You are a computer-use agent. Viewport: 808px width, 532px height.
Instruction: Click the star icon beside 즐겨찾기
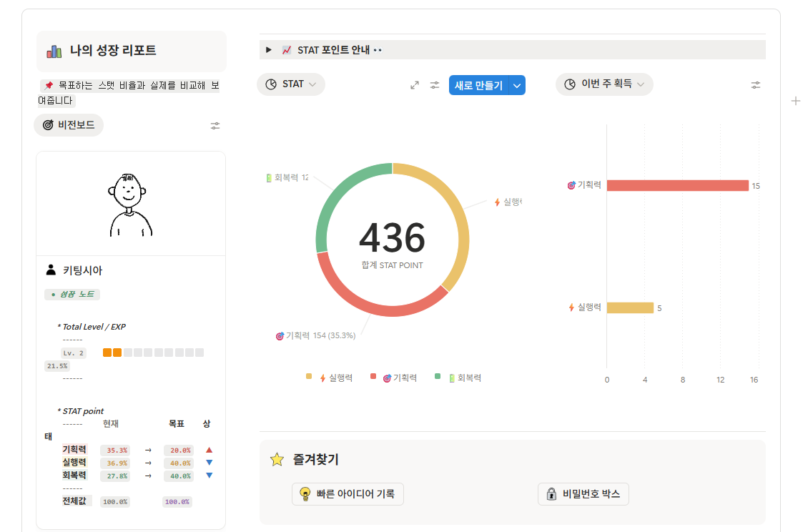click(x=277, y=460)
